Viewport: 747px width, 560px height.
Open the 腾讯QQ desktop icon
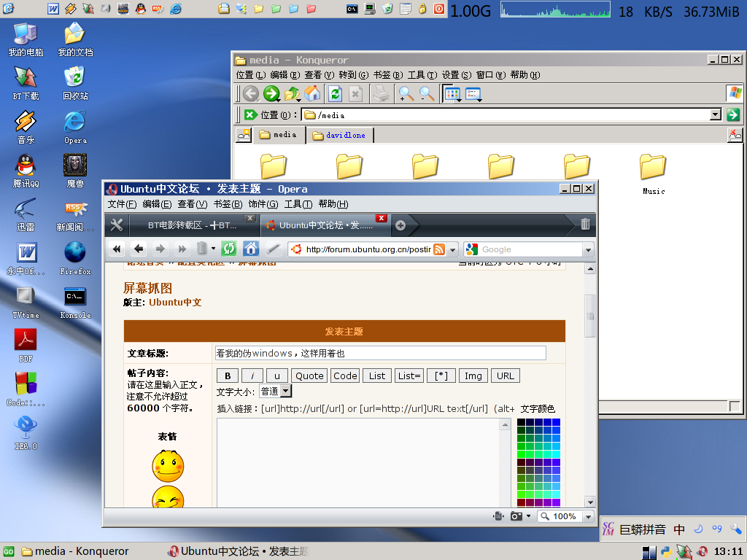pyautogui.click(x=26, y=171)
